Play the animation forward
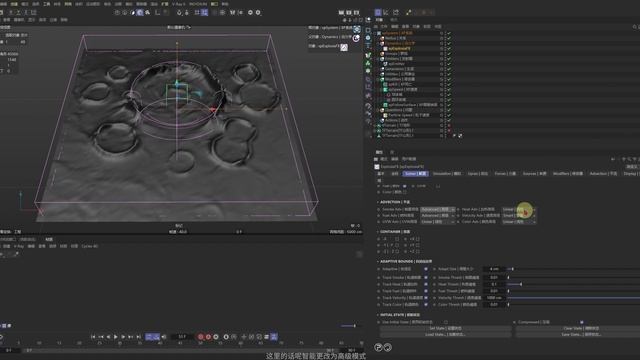The height and width of the screenshot is (360, 640). pos(116,337)
